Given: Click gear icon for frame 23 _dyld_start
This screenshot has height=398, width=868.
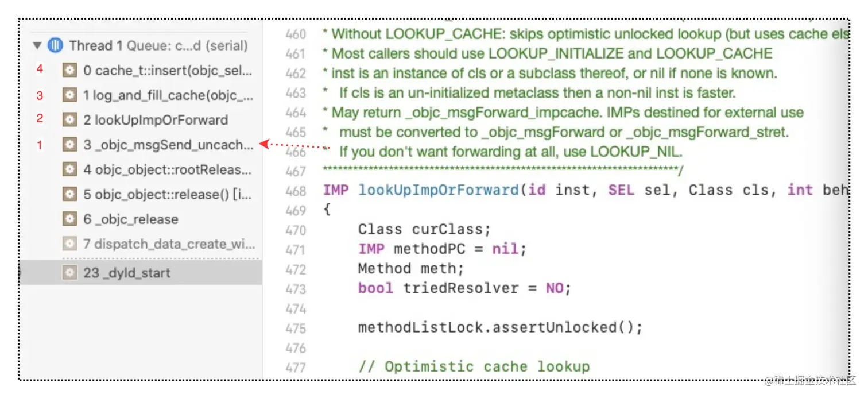Looking at the screenshot, I should tap(69, 272).
